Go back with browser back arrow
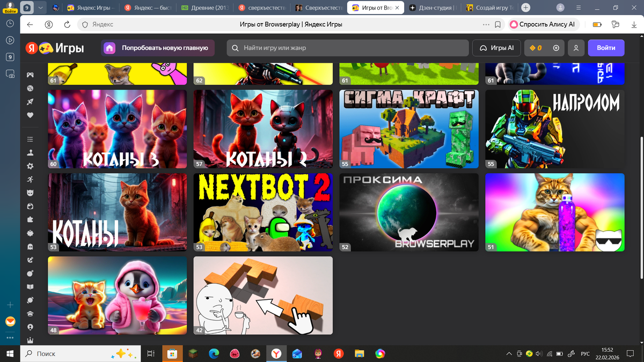Image resolution: width=644 pixels, height=362 pixels. point(30,24)
